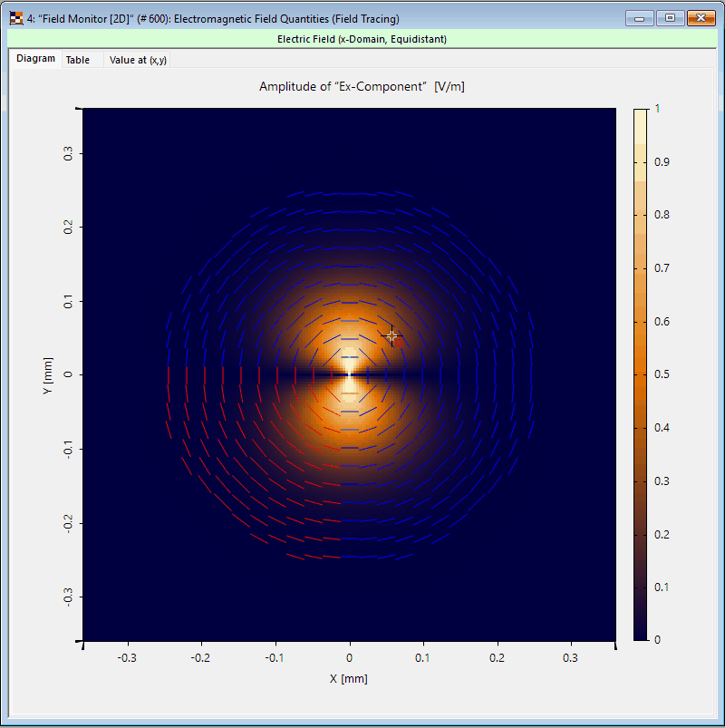Click the Amplitude of Ex-Component plot title
This screenshot has width=725, height=728.
click(x=362, y=86)
